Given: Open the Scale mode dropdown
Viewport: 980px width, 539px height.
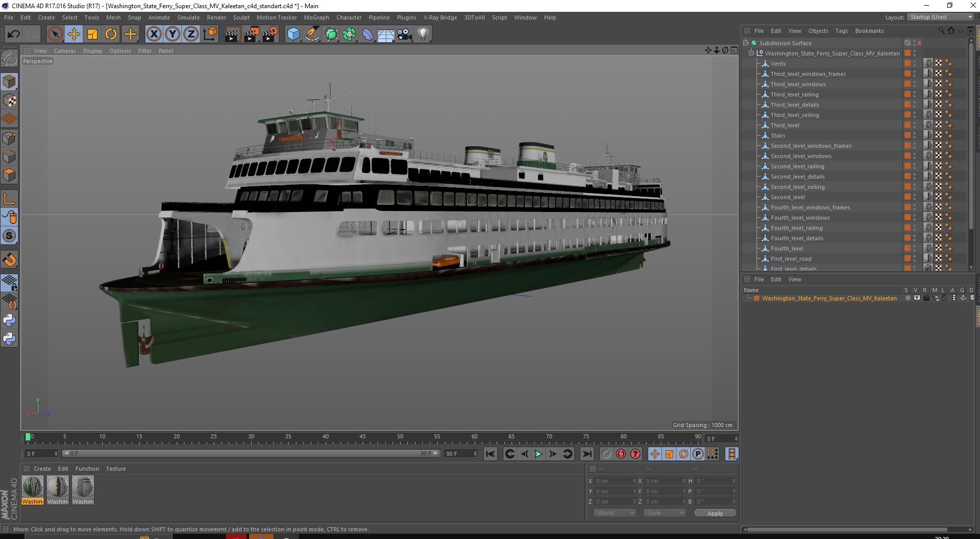Looking at the screenshot, I should click(665, 513).
